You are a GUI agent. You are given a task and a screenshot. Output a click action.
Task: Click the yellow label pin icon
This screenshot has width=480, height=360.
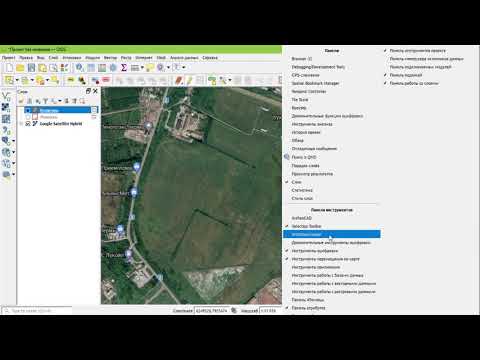click(x=71, y=80)
